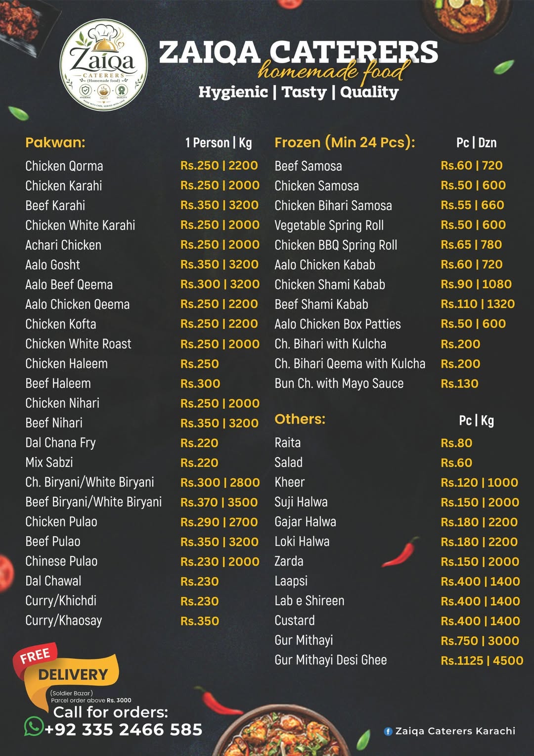Click the Curry/Khaosay menu item
Screen dimensions: 534x756
tap(64, 621)
